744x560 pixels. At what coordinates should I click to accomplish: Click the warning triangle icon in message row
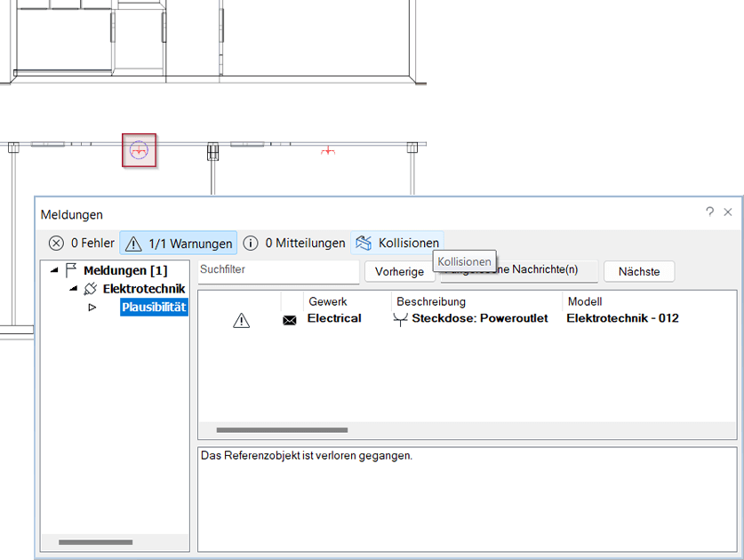click(x=241, y=321)
